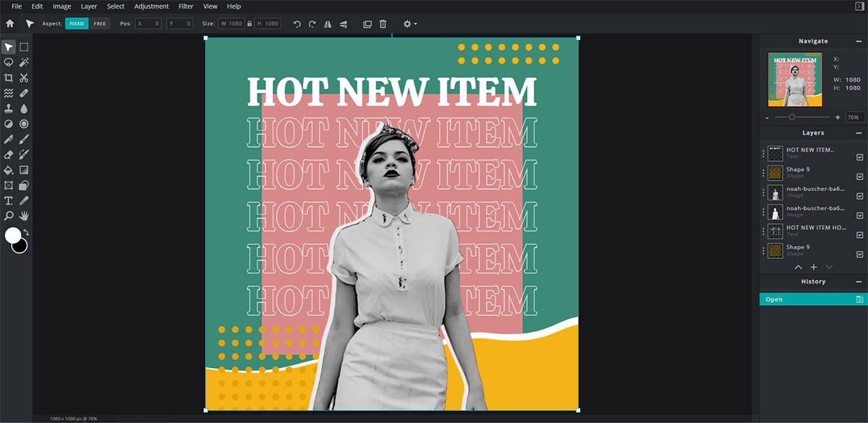Image resolution: width=868 pixels, height=423 pixels.
Task: Open the File menu
Action: (x=17, y=7)
